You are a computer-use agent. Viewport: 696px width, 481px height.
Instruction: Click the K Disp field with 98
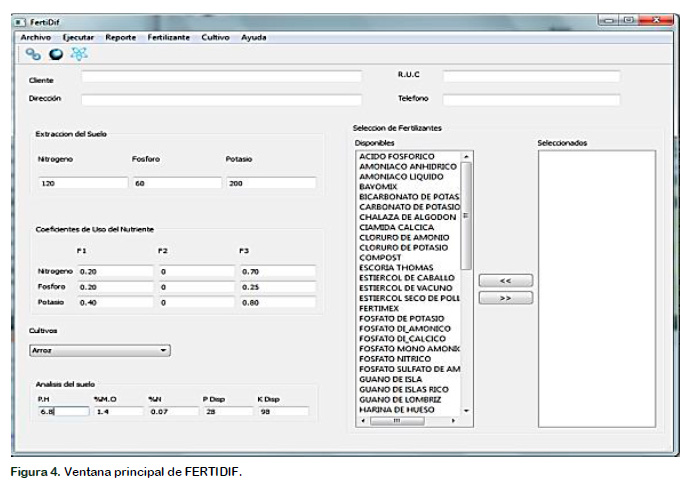[283, 411]
